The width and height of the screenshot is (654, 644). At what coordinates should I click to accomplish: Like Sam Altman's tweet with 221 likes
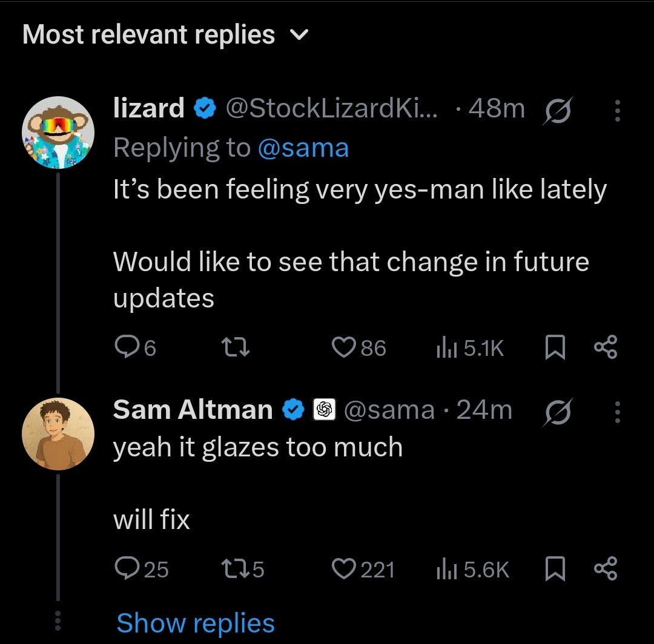pos(343,569)
